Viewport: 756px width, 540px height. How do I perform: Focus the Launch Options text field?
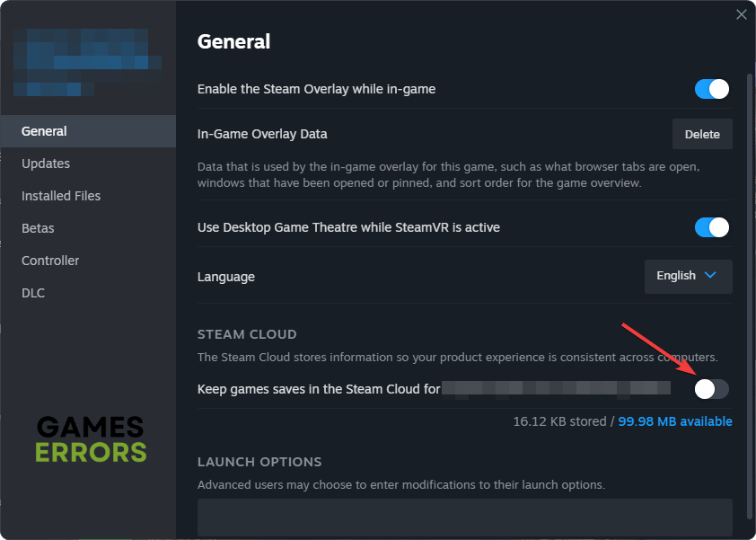464,518
